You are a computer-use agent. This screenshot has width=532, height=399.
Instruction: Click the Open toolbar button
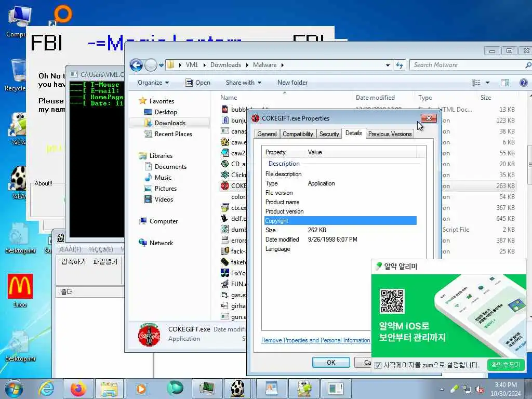click(x=198, y=83)
